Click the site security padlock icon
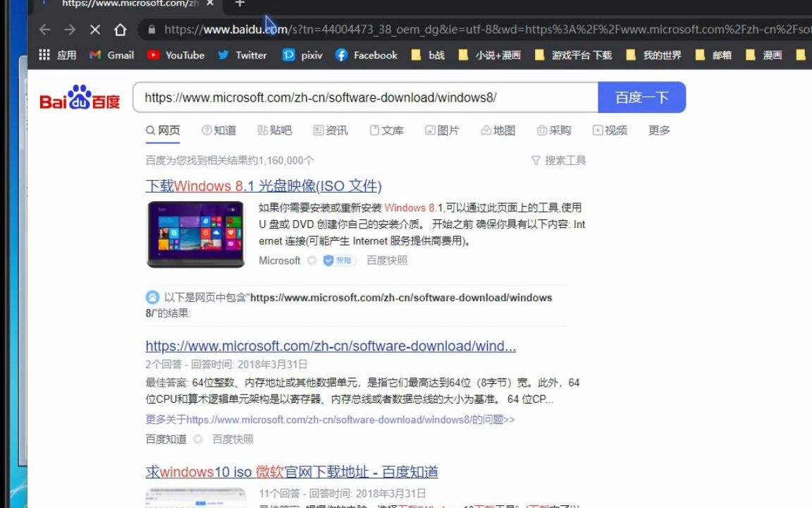The height and width of the screenshot is (508, 812). 151,30
